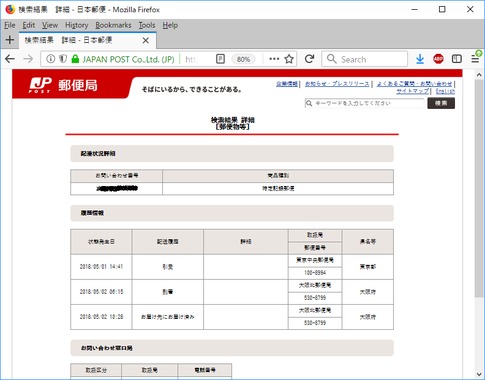This screenshot has height=380, width=485.
Task: Open the Bookmarks menu
Action: coord(113,25)
